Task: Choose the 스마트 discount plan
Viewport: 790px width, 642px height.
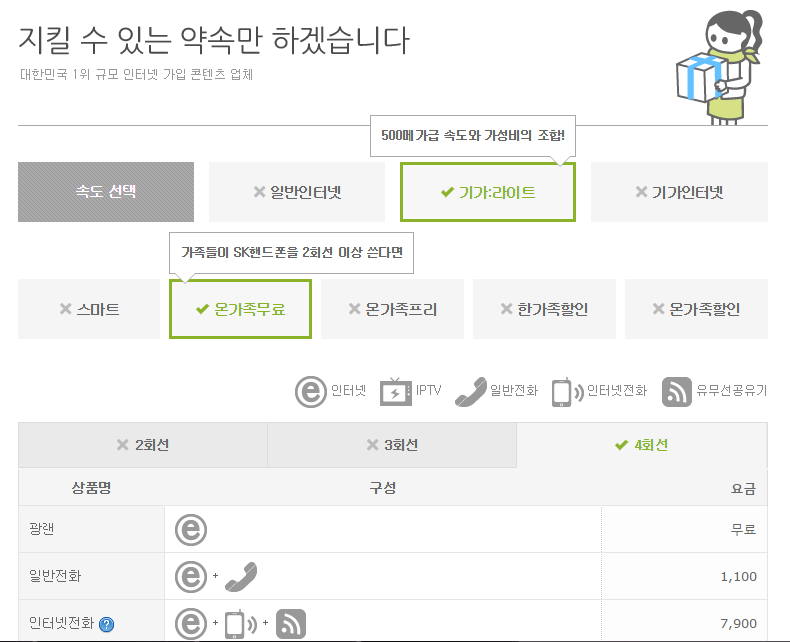Action: 89,309
